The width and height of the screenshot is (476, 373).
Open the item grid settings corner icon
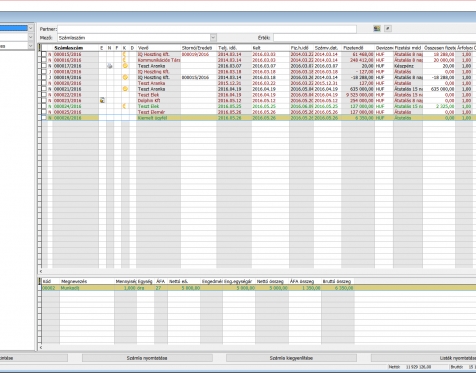(x=40, y=281)
